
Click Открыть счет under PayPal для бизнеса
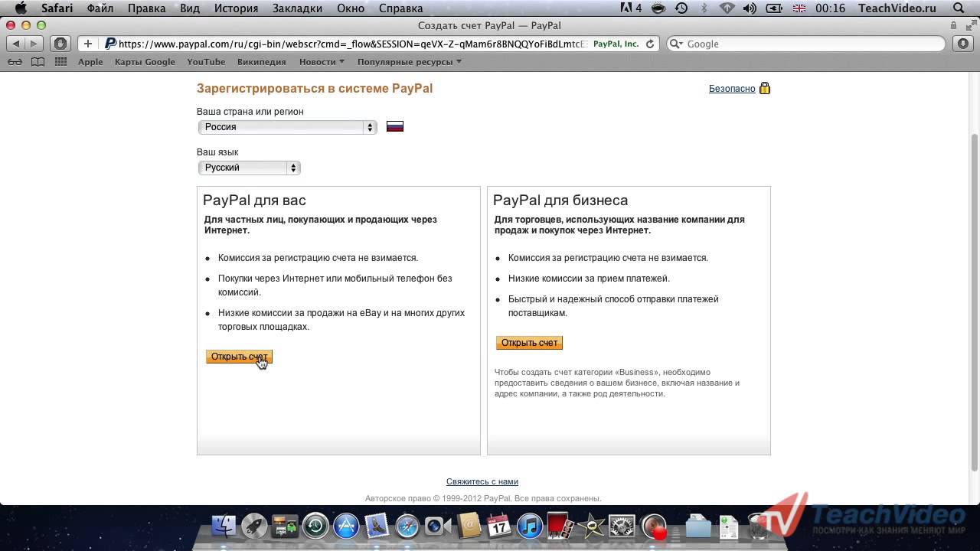coord(529,343)
